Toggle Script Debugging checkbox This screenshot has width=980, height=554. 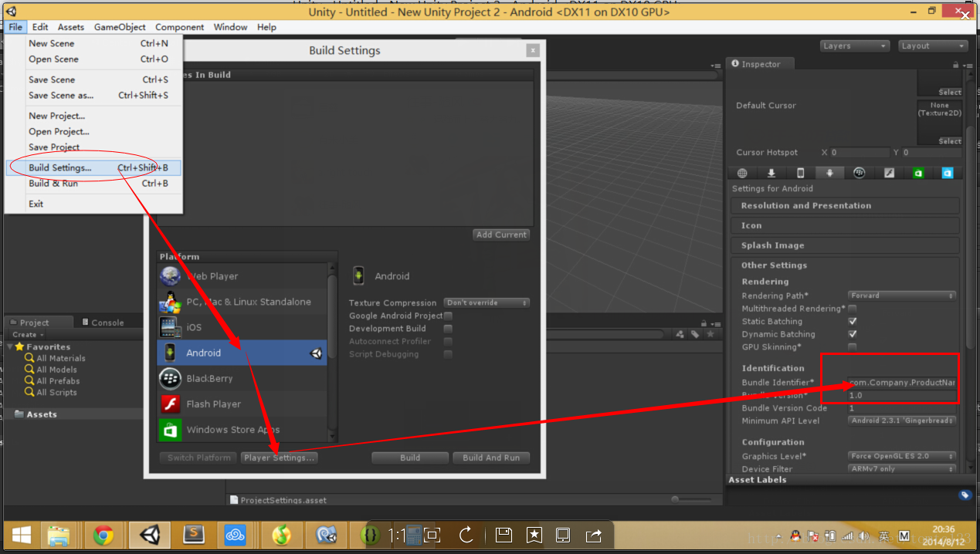(x=448, y=354)
